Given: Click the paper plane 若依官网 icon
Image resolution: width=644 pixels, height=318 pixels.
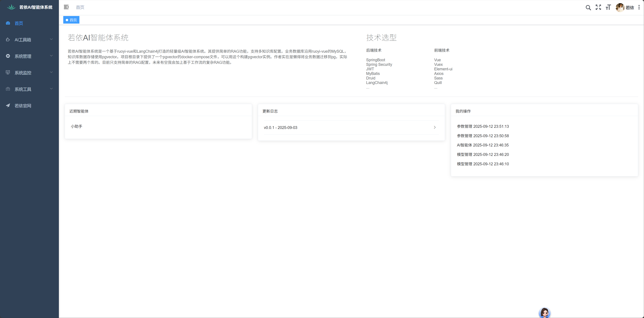Looking at the screenshot, I should (8, 106).
